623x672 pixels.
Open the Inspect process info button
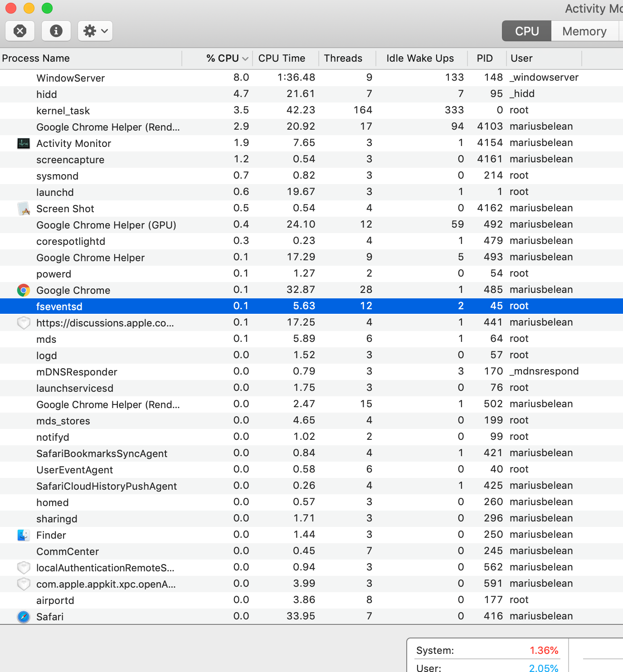tap(56, 31)
